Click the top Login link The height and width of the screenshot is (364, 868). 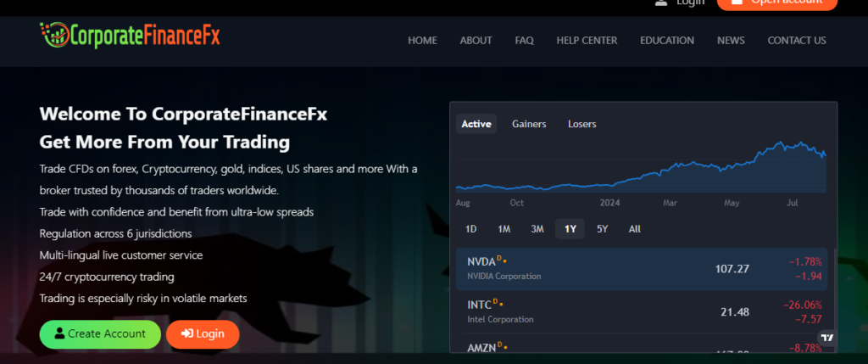click(690, 3)
